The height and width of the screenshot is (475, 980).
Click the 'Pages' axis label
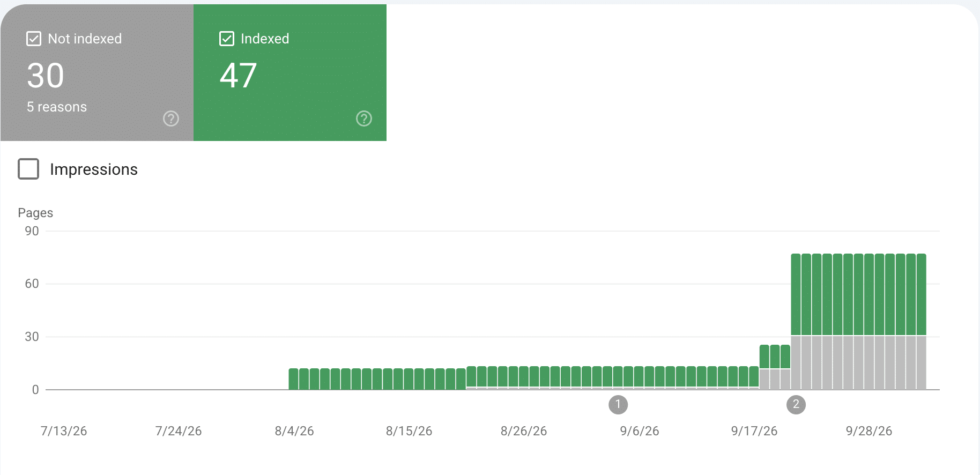pyautogui.click(x=35, y=213)
